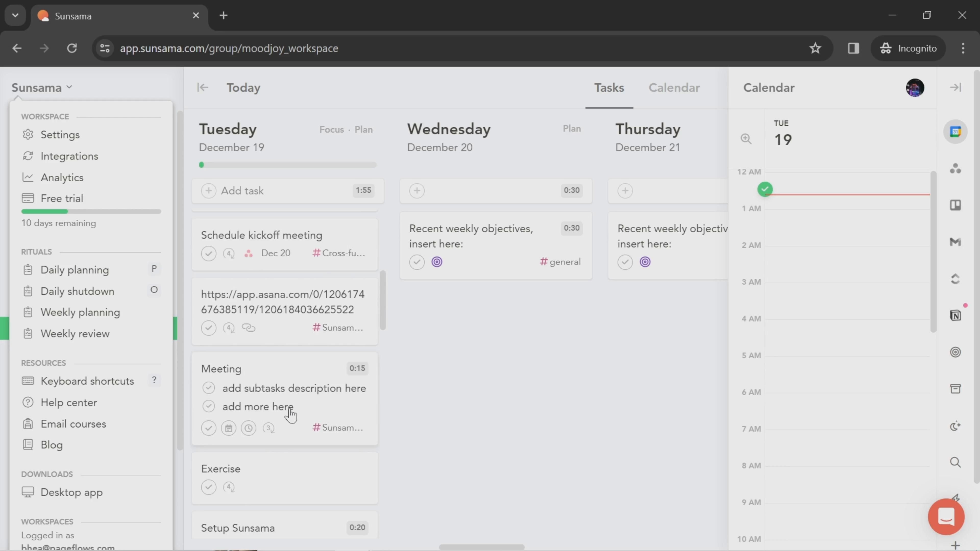
Task: Click the calendar zoom magnifier icon
Action: coord(746,139)
